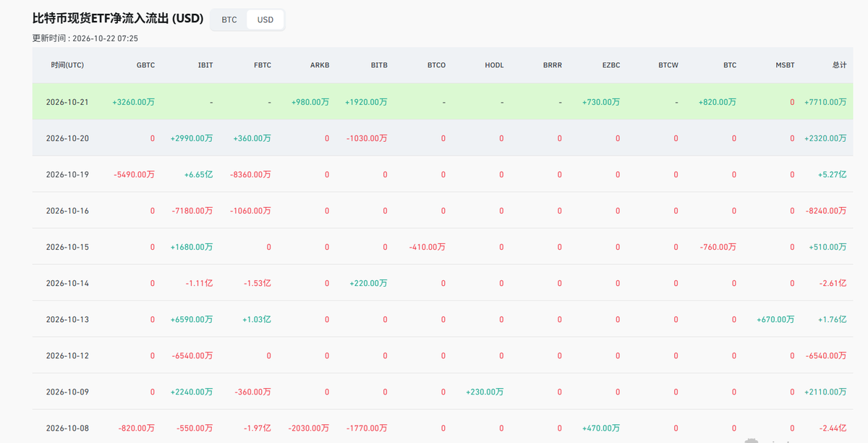Click the HODL column header
The image size is (868, 443).
[494, 65]
